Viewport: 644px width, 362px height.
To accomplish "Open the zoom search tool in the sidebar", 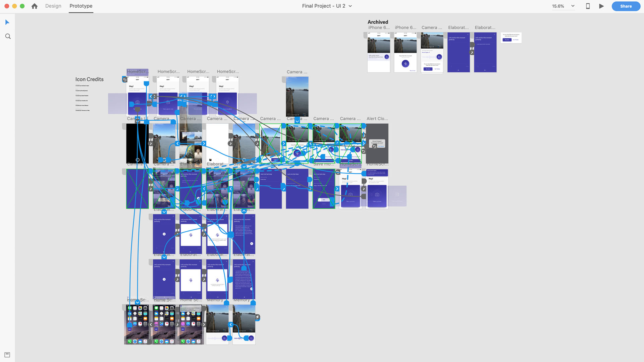I will pos(8,36).
